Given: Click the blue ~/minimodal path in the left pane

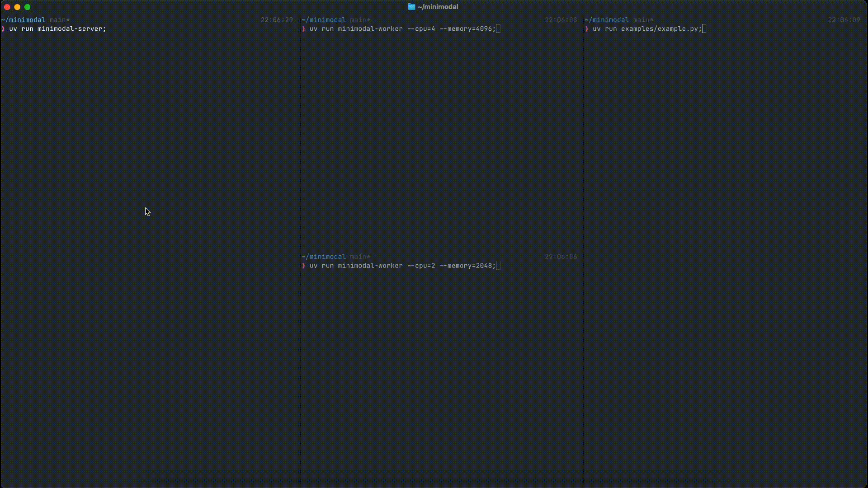Looking at the screenshot, I should [24, 19].
